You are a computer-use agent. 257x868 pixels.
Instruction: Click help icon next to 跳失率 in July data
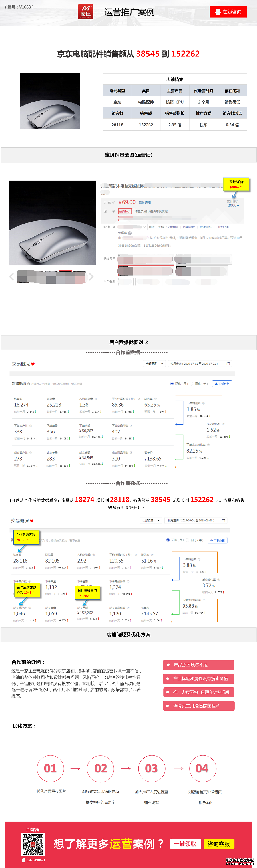pos(155,399)
